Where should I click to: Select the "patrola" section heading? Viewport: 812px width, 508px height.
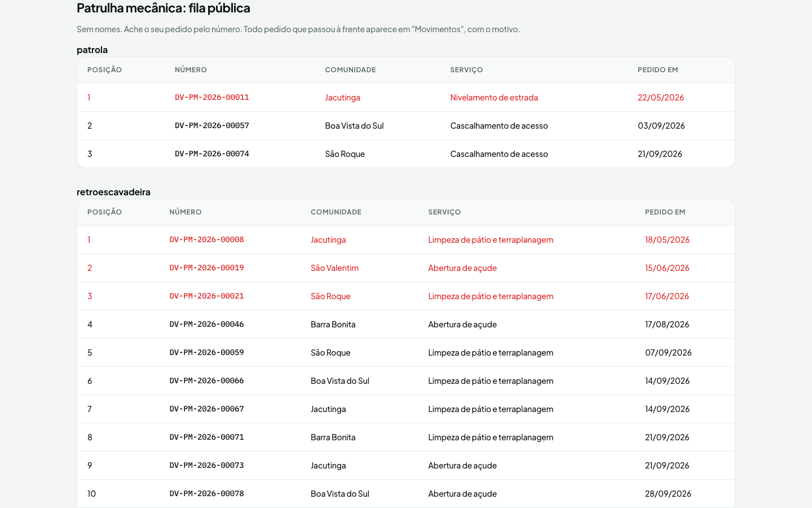tap(92, 50)
